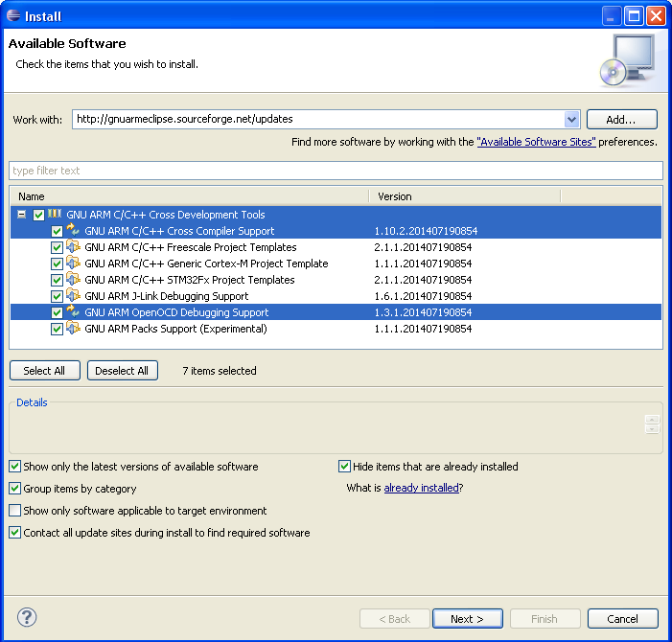
Task: Click the feature icon beside Cross Compiler Support
Action: coord(73,230)
